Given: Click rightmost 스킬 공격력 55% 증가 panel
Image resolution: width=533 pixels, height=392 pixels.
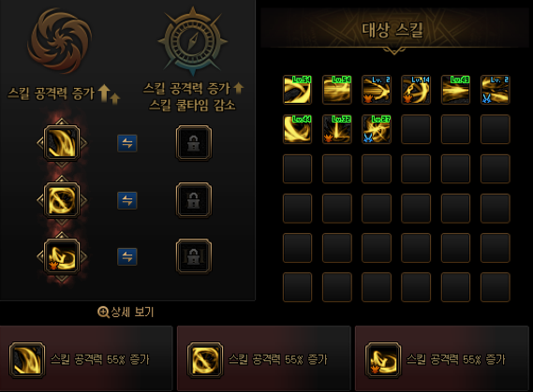Looking at the screenshot, I should point(442,358).
